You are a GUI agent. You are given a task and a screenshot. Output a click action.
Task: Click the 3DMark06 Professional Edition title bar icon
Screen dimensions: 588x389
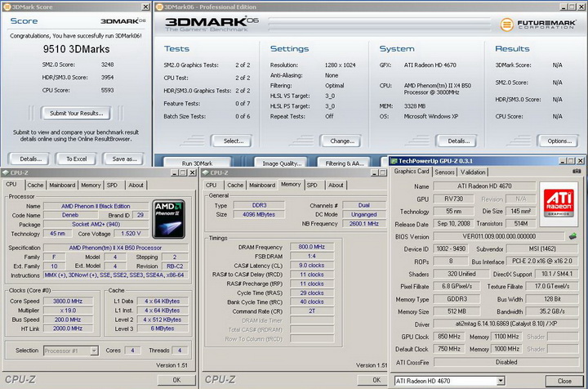pos(159,7)
